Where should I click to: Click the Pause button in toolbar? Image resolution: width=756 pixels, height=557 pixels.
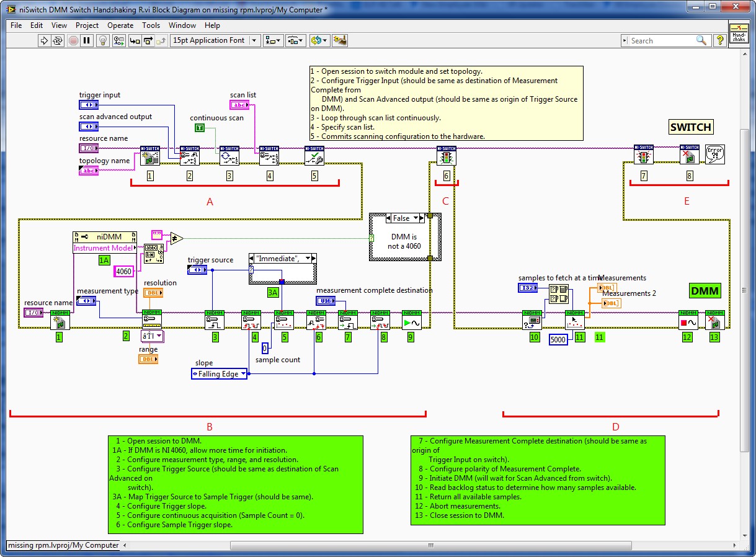86,40
